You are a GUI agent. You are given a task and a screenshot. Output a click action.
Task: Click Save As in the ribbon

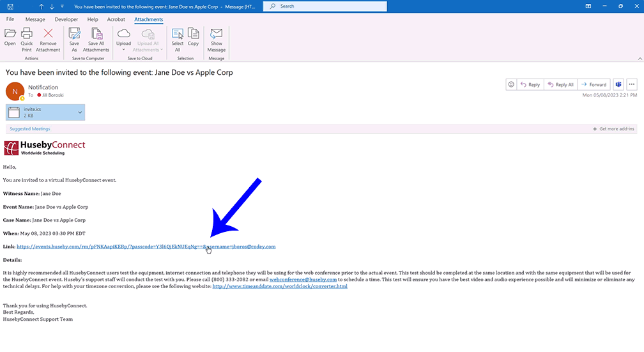pos(74,40)
